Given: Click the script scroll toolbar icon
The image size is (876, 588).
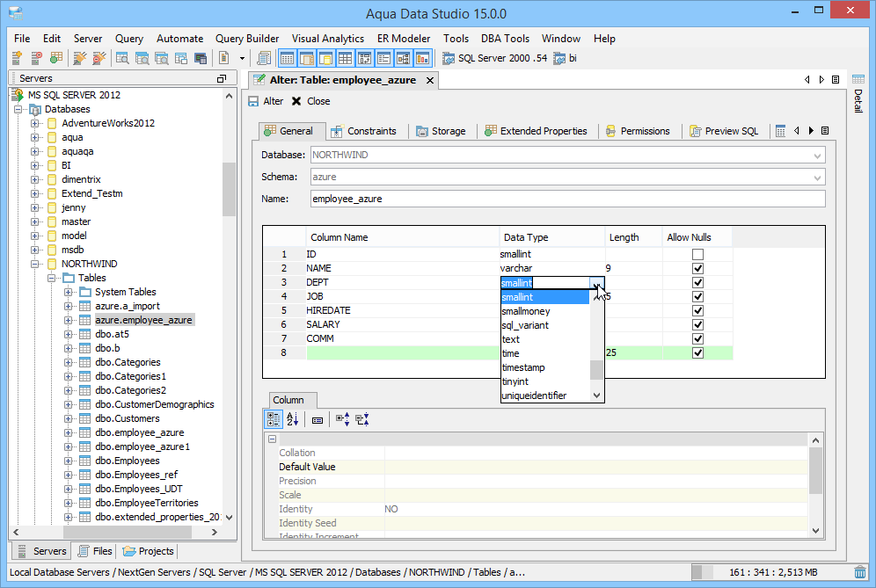Looking at the screenshot, I should (264, 57).
